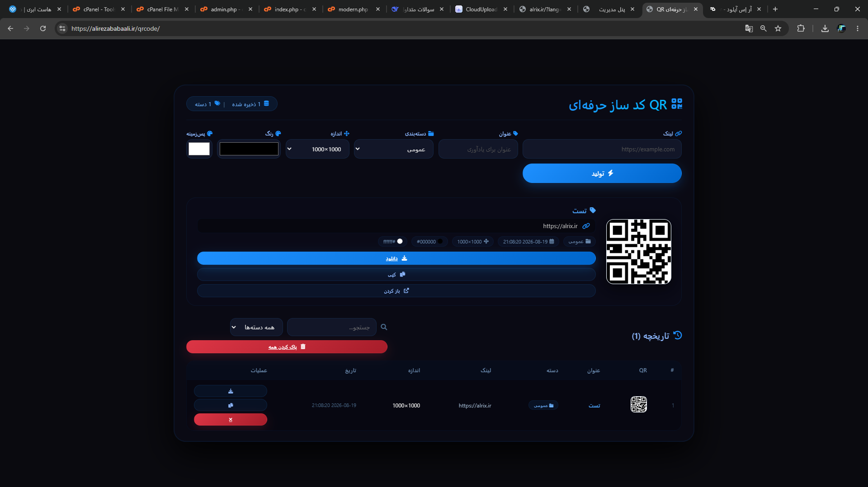Switch to the admin.php browser tab

click(x=226, y=9)
